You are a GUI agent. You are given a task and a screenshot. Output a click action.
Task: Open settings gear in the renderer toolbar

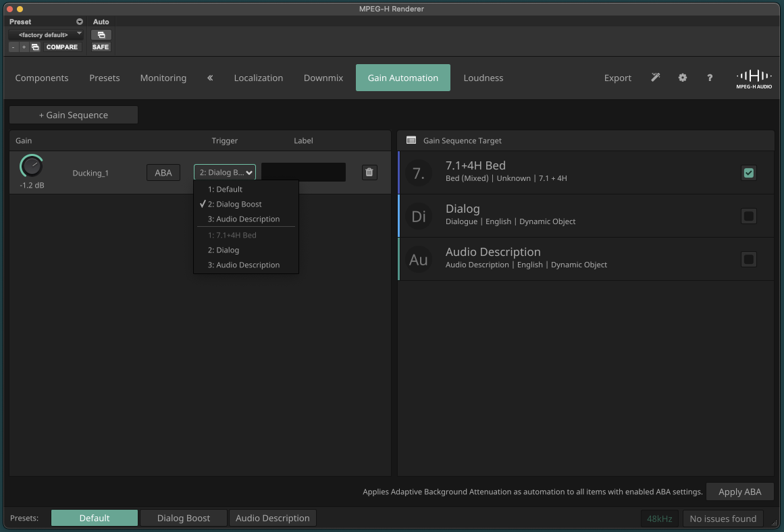[x=683, y=78]
